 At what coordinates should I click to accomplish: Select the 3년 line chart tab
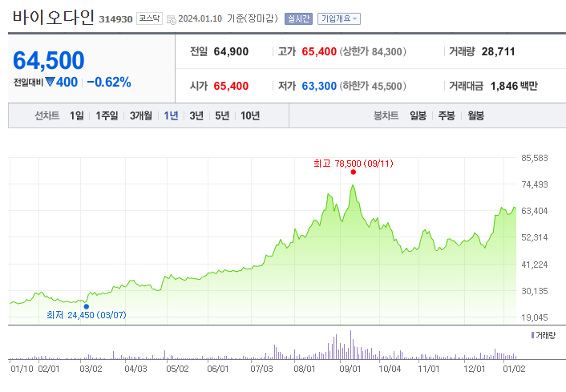(196, 115)
